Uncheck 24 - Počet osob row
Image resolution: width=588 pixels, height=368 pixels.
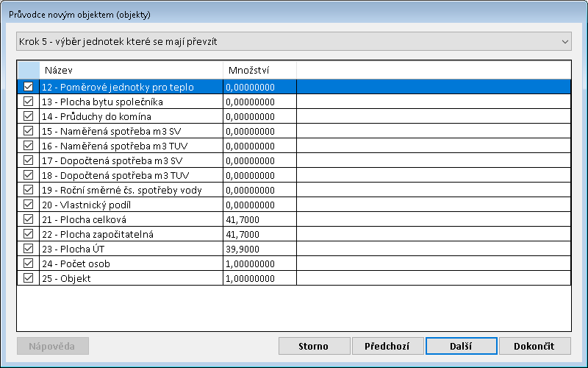point(28,263)
